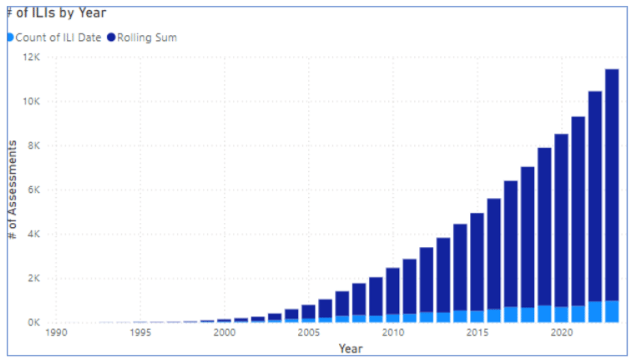Click the 2000 label on the x-axis

pos(224,334)
